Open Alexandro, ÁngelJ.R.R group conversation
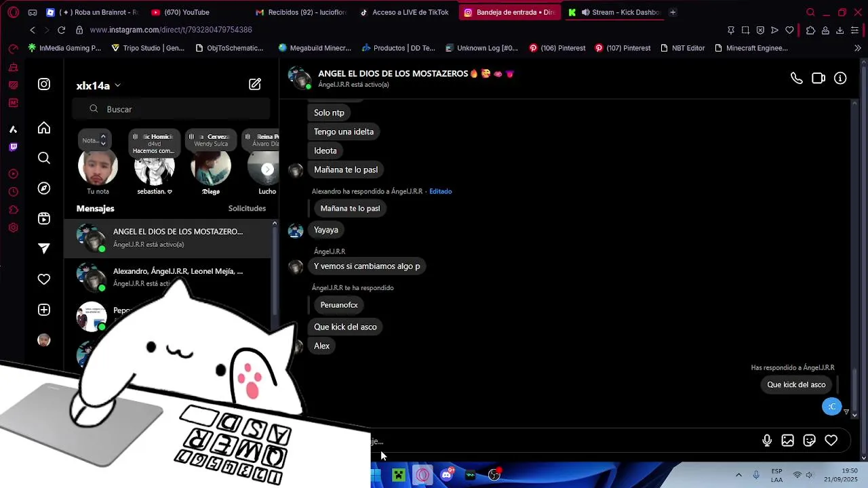Screen dimensions: 868x488 click(x=167, y=277)
